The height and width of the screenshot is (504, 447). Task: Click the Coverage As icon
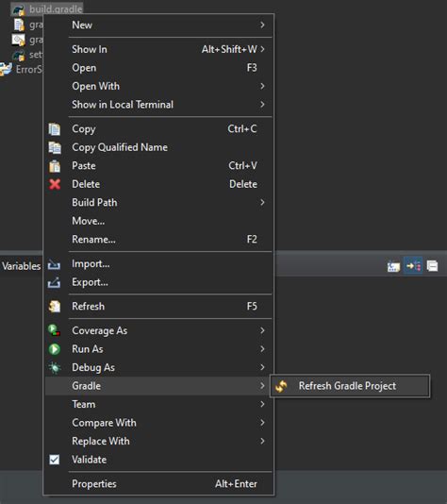click(x=54, y=330)
